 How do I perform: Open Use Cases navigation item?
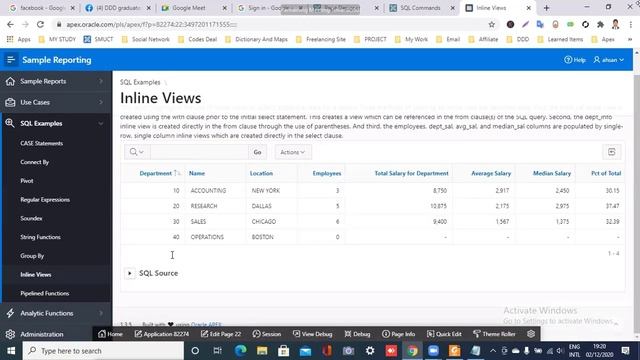tap(35, 102)
